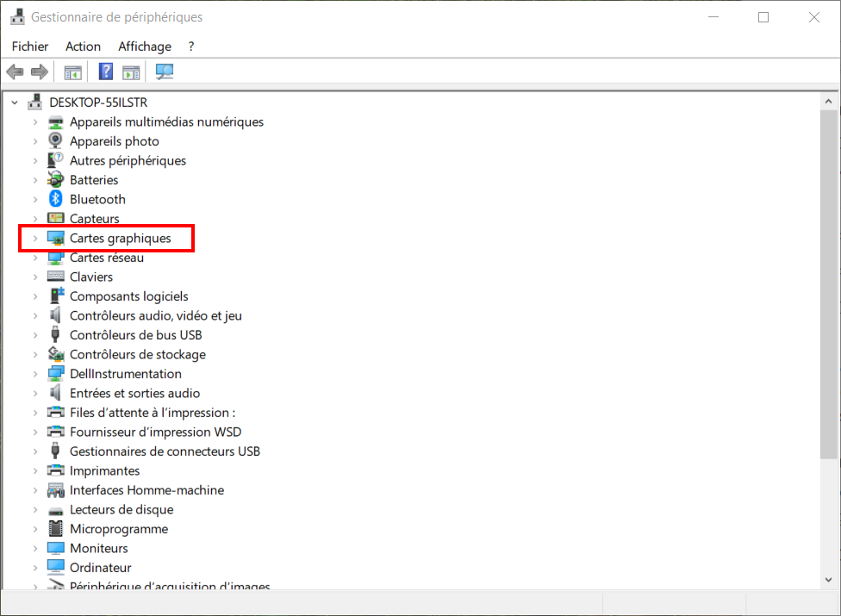Minimize the Gestionnaire de périphériques window
841x616 pixels.
pyautogui.click(x=713, y=17)
